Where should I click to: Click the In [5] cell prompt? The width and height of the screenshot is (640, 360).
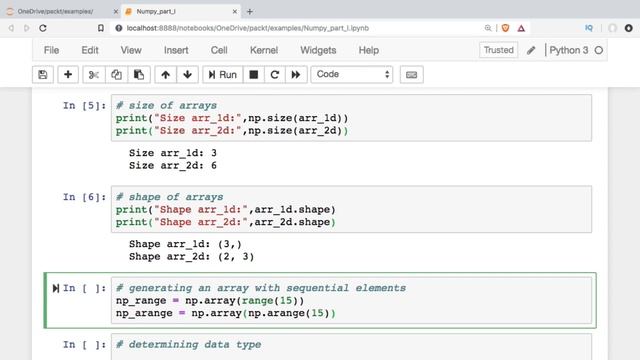[84, 106]
